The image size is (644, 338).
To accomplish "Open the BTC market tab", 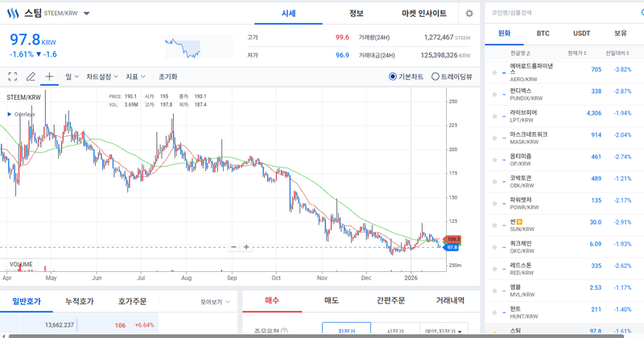I will tap(543, 34).
